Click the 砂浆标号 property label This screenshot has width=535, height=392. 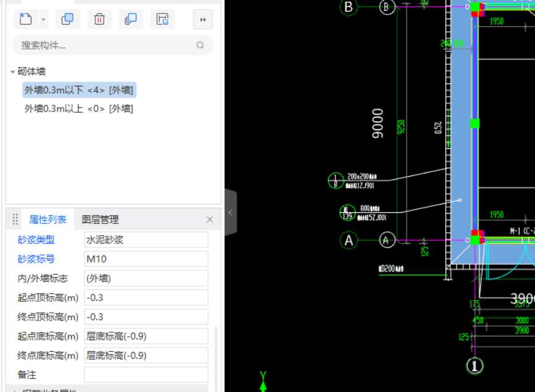coord(36,259)
